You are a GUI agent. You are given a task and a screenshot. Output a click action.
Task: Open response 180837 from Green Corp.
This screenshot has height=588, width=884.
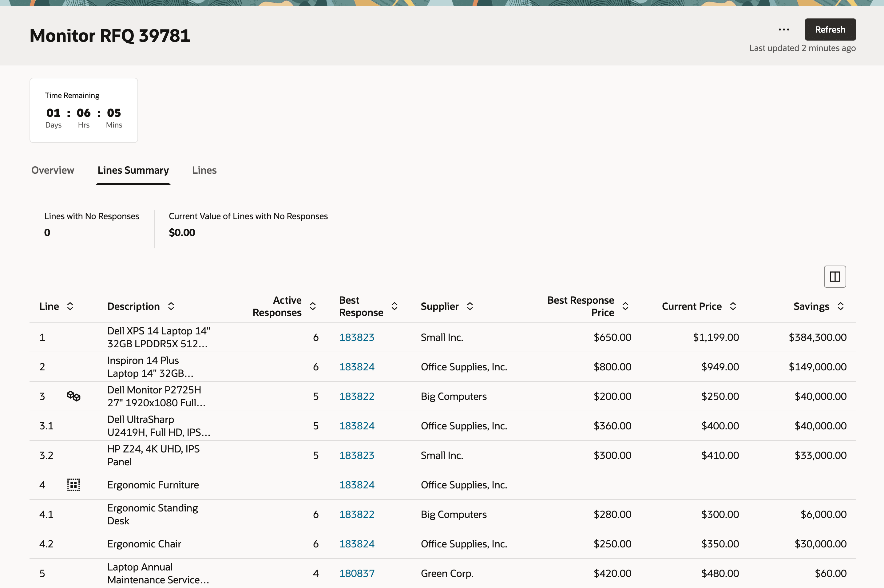[357, 573]
